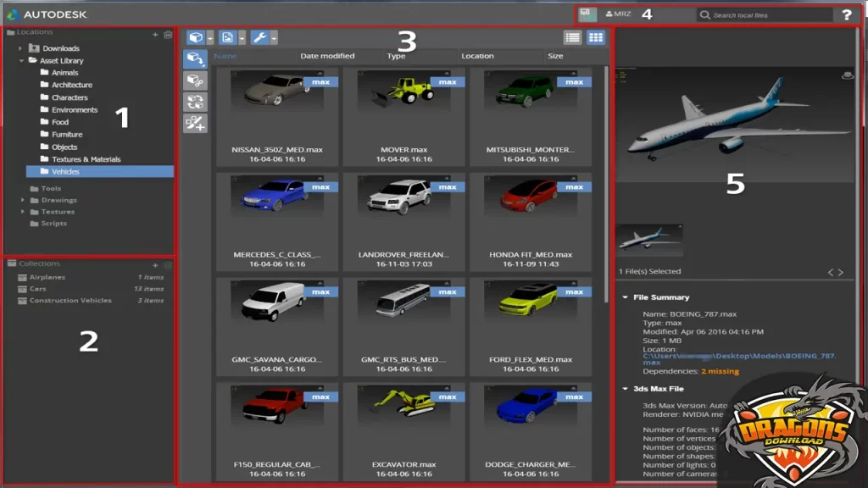Image resolution: width=868 pixels, height=488 pixels.
Task: Select the Vehicles folder
Action: pos(100,171)
